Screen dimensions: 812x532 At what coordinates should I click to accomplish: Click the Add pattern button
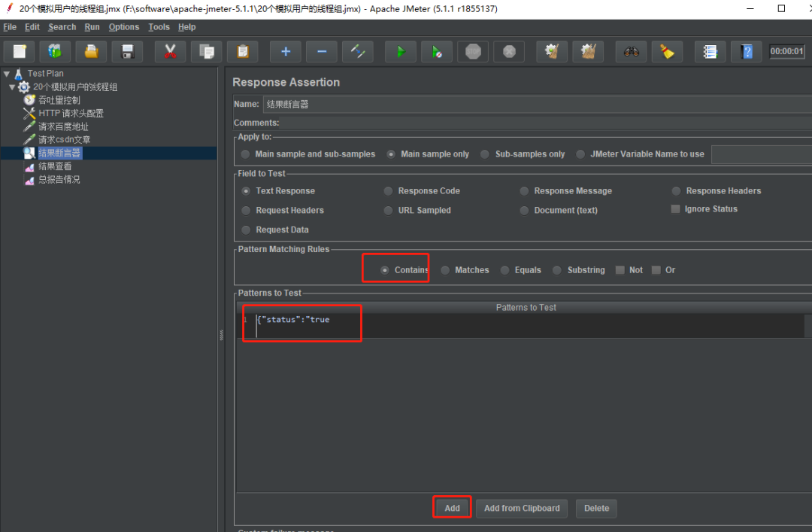click(452, 508)
